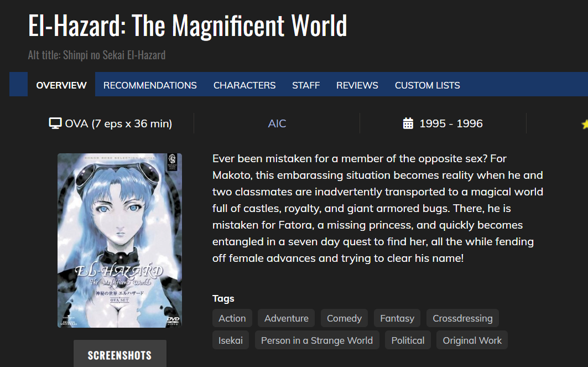Viewport: 588px width, 367px height.
Task: Click the Political tag
Action: (x=408, y=340)
